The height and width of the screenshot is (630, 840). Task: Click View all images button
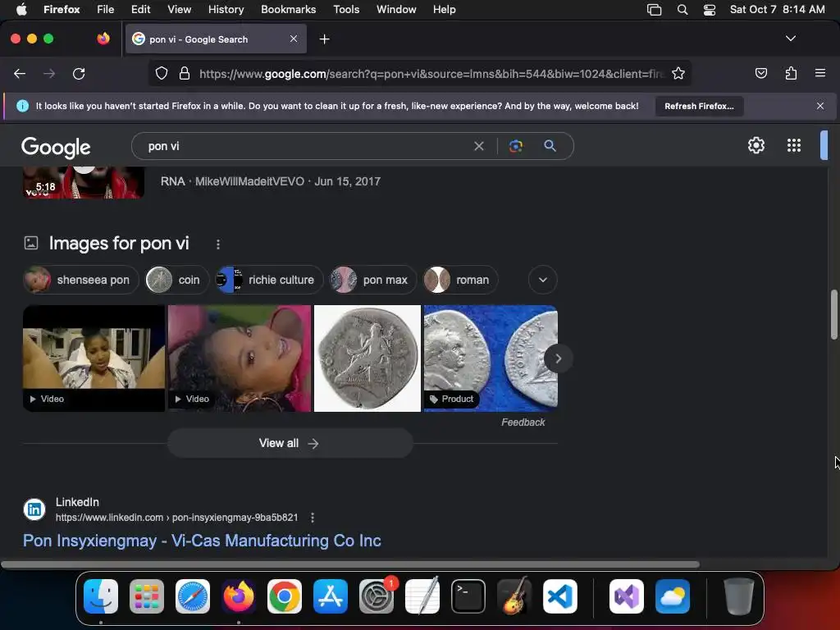coord(290,443)
